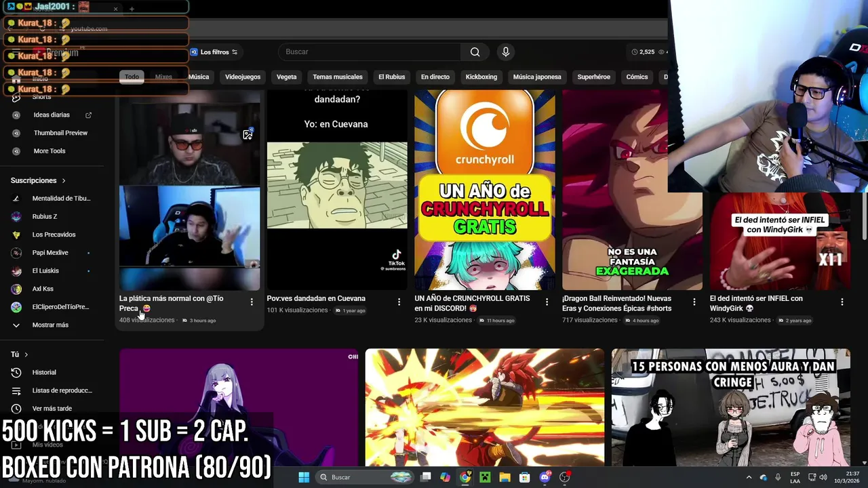Select the En directo filter chip
Screen dimensions: 868x488
(435, 77)
